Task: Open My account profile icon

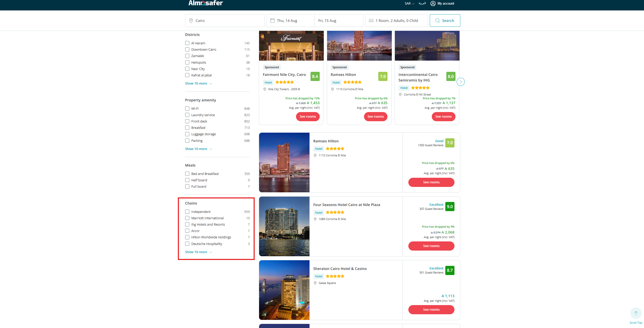Action: tap(433, 4)
